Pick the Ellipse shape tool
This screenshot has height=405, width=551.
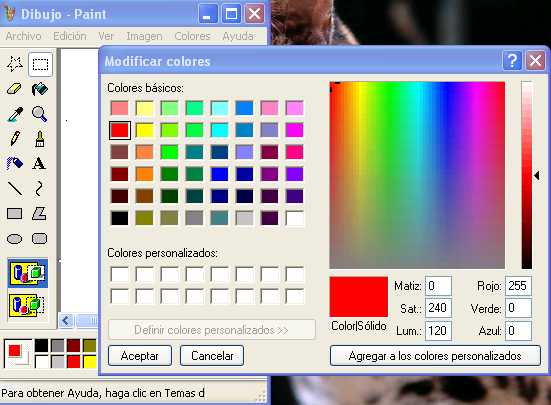click(14, 239)
